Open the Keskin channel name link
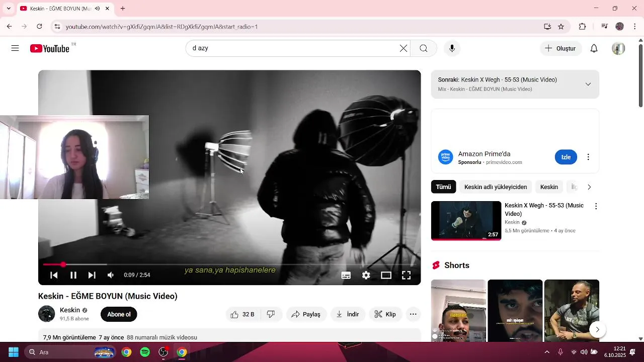 tap(69, 310)
